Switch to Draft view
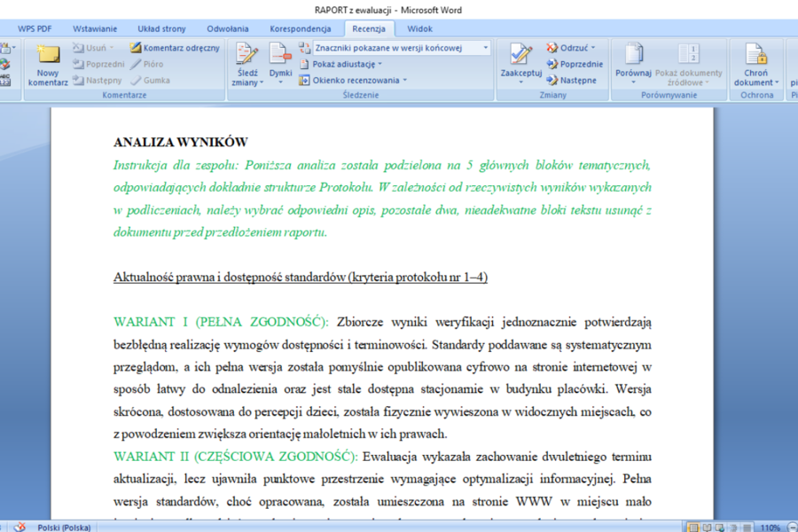This screenshot has width=798, height=532. tap(747, 528)
